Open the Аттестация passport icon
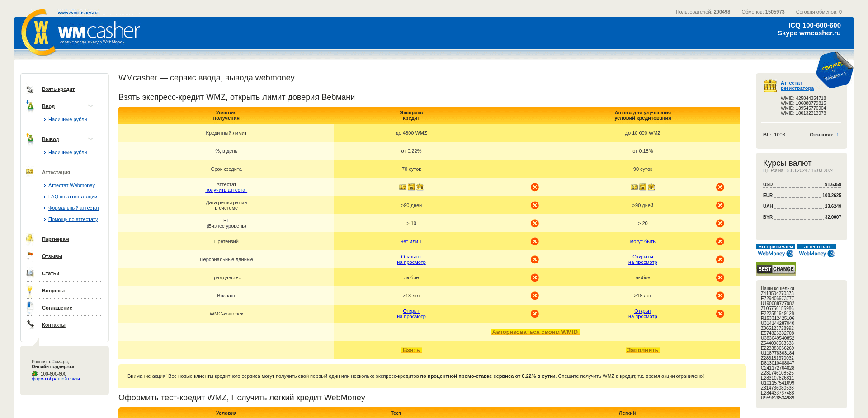Viewport: 868px width, 418px height. (x=30, y=172)
